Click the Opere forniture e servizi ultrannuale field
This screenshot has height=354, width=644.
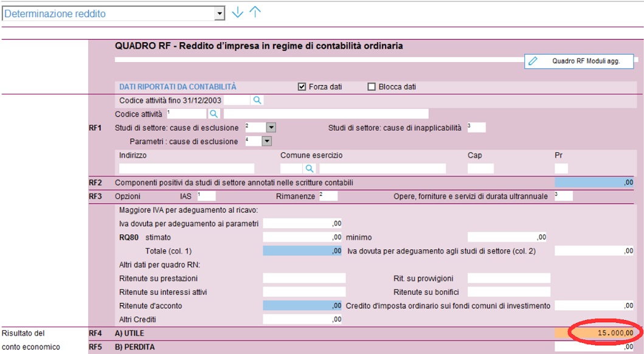564,196
